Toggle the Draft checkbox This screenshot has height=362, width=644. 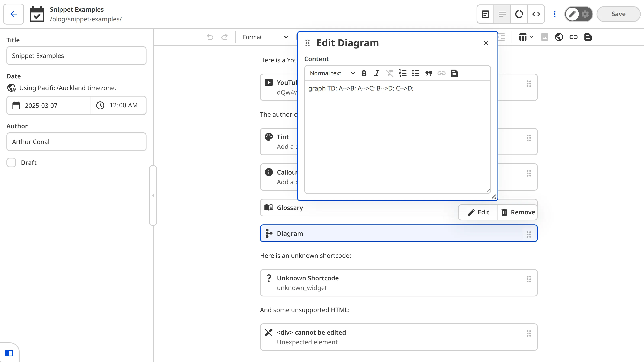tap(11, 162)
